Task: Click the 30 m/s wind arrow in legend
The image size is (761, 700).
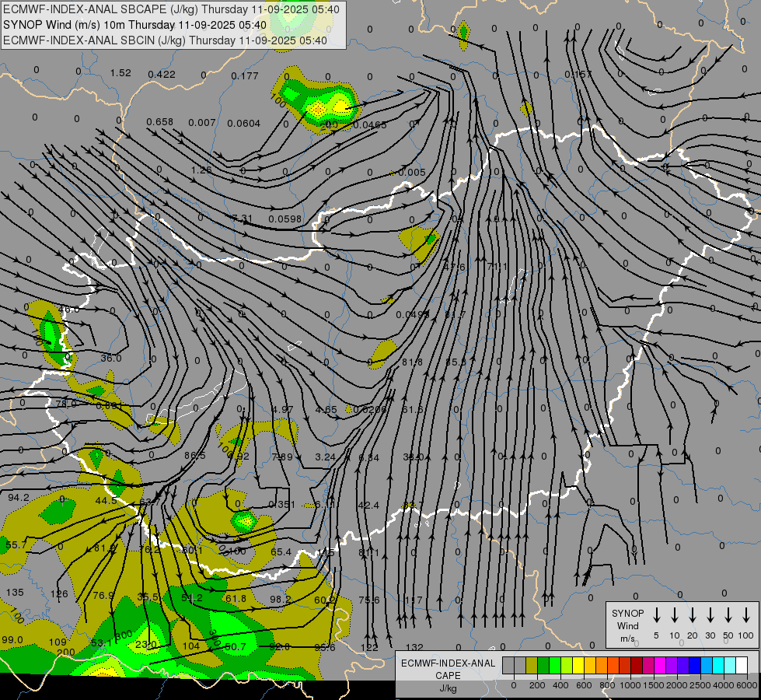Action: pyautogui.click(x=710, y=615)
